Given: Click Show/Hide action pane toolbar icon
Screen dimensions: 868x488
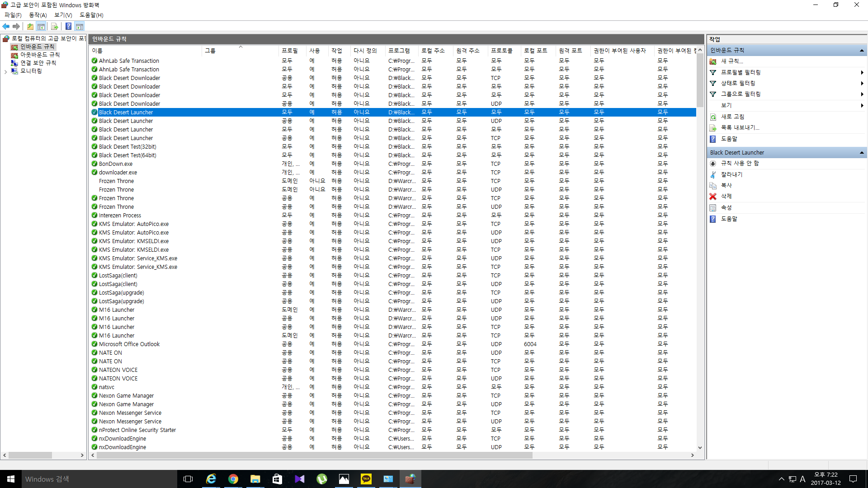Looking at the screenshot, I should tap(80, 26).
